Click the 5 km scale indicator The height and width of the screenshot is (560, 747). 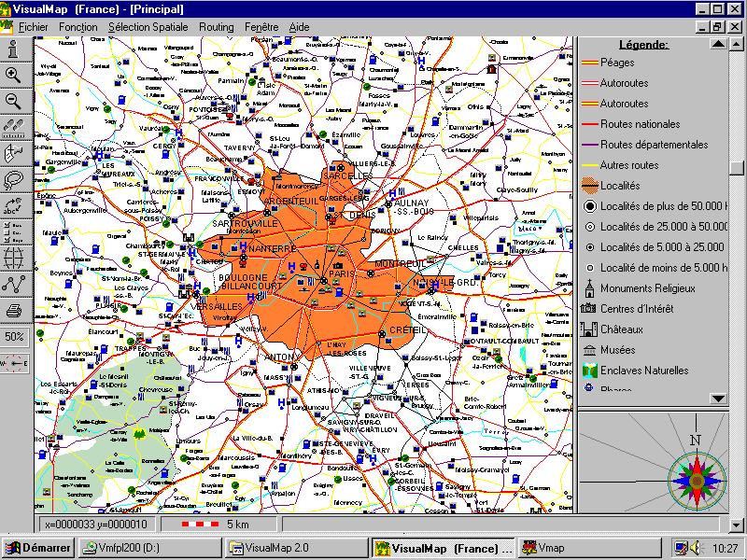tap(216, 525)
